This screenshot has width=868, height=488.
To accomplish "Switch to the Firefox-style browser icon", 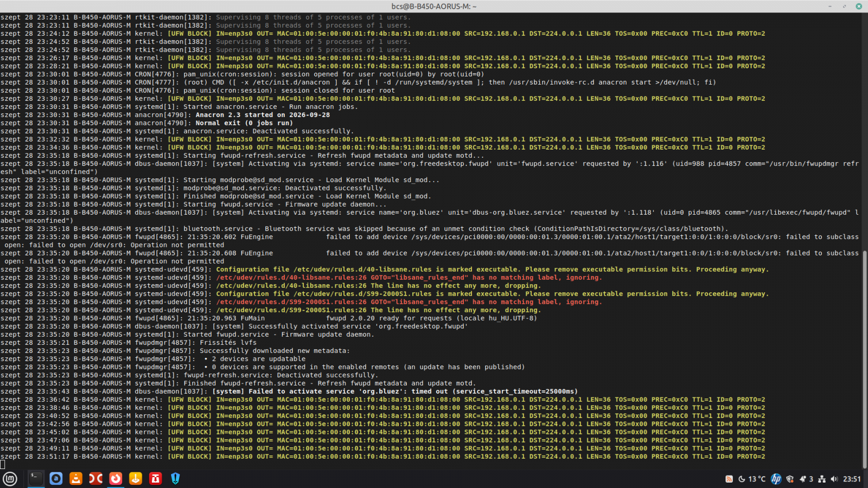I will (x=116, y=478).
